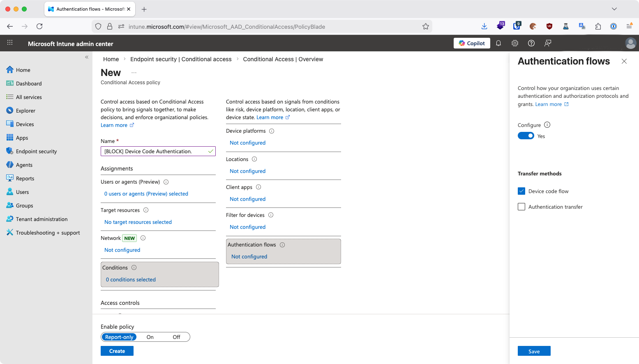Image resolution: width=639 pixels, height=364 pixels.
Task: Open the feedback icon in header
Action: [548, 43]
